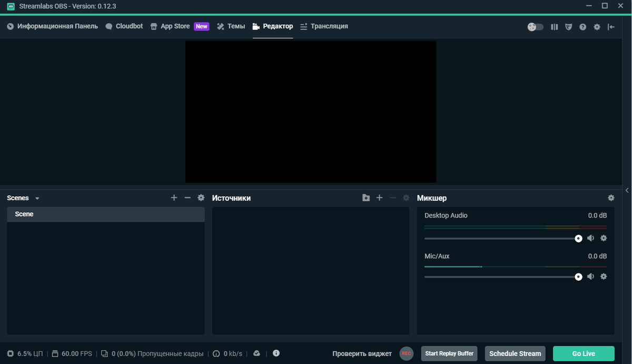Open the Studio Mode columns icon
632x364 pixels.
coord(554,27)
